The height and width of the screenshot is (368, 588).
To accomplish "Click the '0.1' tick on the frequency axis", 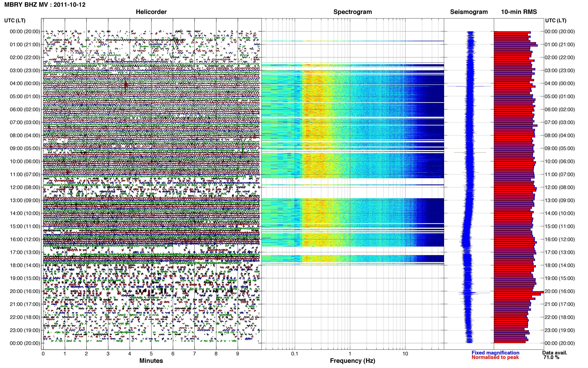I will pyautogui.click(x=295, y=354).
